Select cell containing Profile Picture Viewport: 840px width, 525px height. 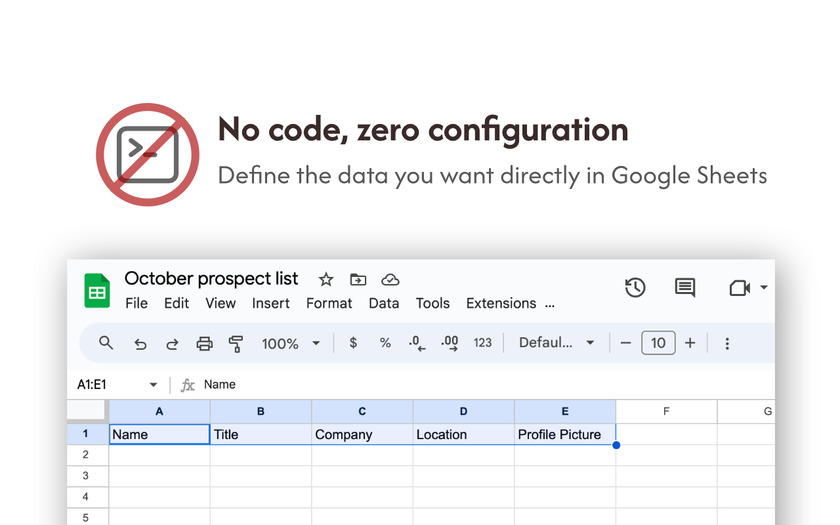pyautogui.click(x=564, y=435)
